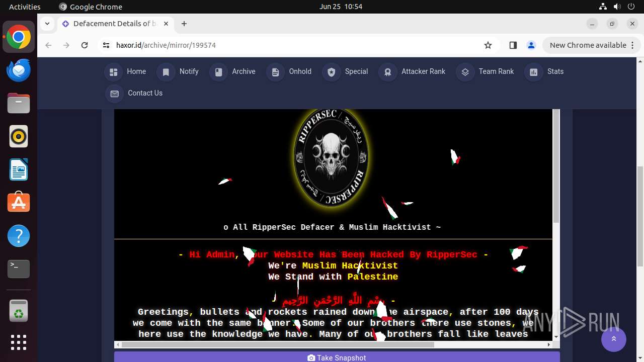
Task: View the Team Rank page
Action: click(486, 72)
